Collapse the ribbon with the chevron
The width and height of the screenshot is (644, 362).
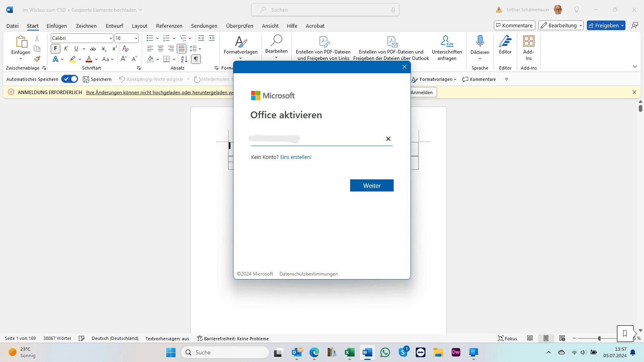tap(635, 66)
